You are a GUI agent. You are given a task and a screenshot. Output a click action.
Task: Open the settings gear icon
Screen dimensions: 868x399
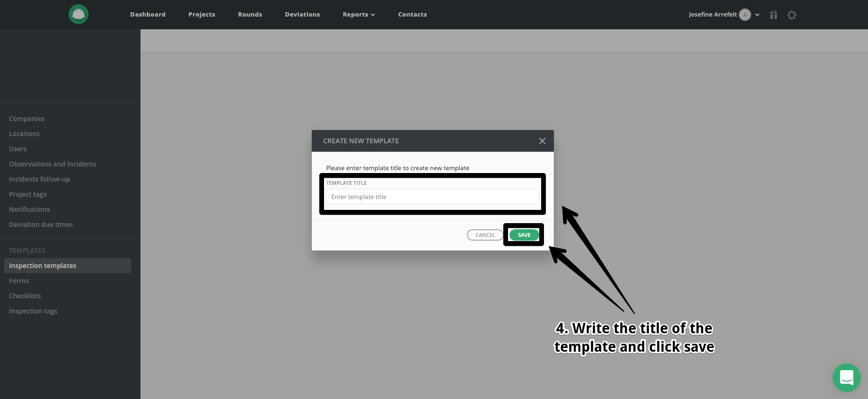(x=792, y=15)
